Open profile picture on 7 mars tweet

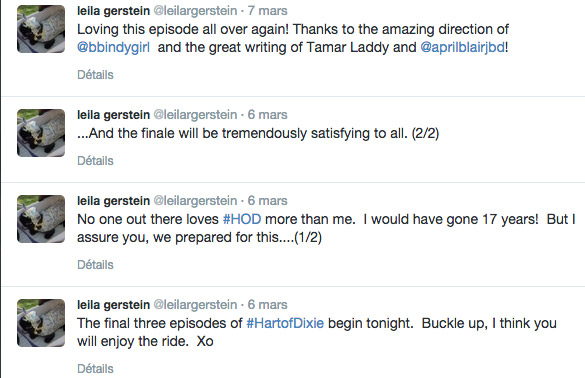click(x=41, y=29)
